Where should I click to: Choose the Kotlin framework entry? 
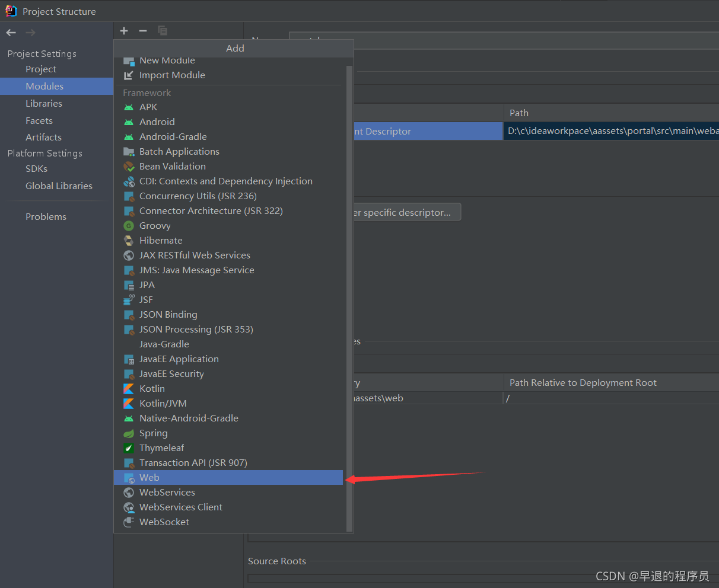point(152,388)
